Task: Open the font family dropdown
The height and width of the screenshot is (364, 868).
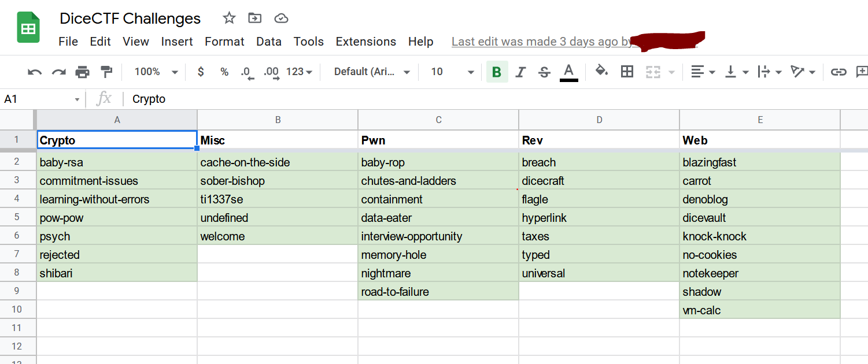Action: [x=372, y=72]
